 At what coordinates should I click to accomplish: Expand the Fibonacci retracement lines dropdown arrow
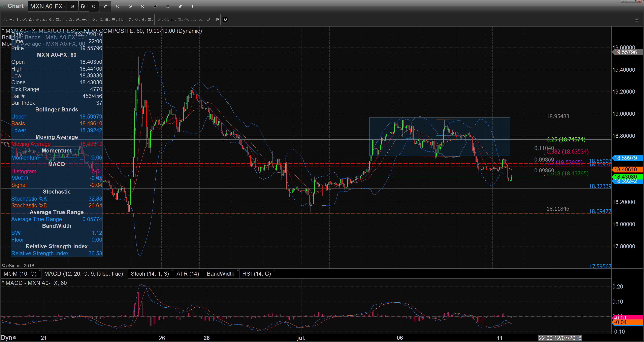coord(110,21)
